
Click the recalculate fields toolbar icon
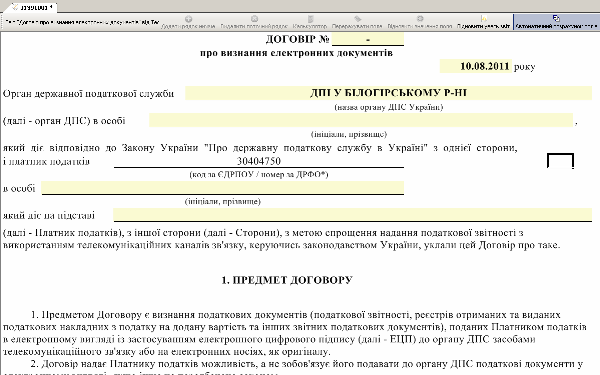tap(357, 18)
